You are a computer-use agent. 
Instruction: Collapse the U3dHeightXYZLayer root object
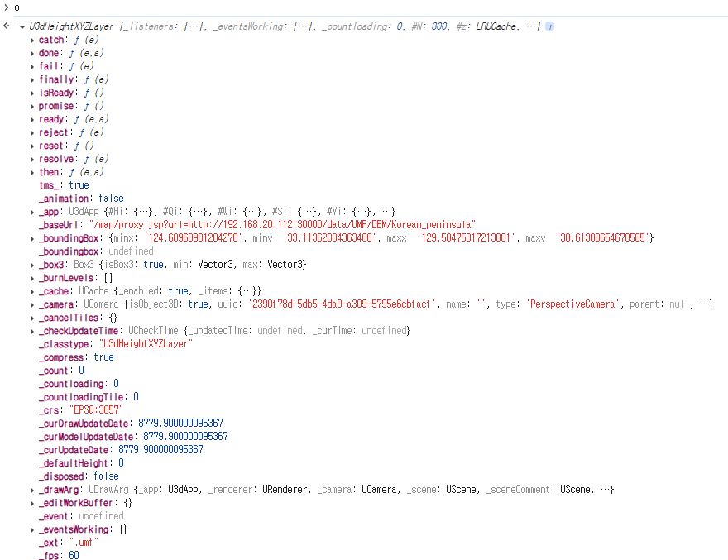click(x=22, y=27)
